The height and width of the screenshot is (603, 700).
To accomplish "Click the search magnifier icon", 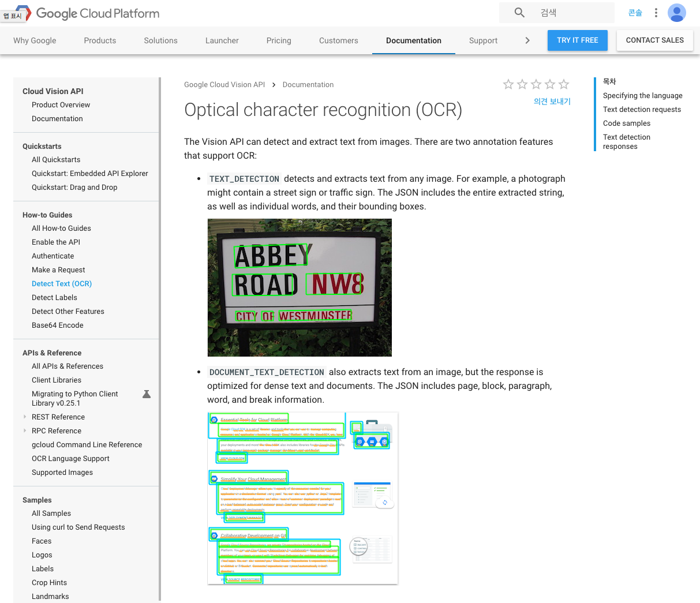I will [x=519, y=13].
